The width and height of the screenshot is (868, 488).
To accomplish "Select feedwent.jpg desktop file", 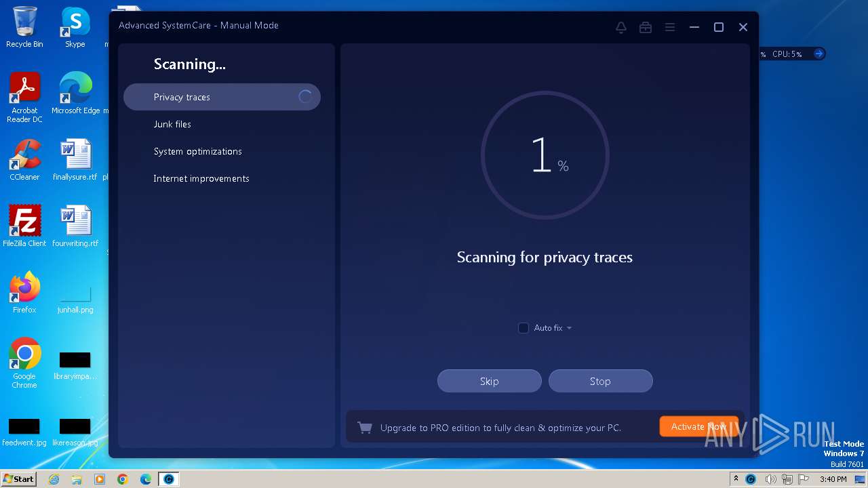I will coord(24,432).
